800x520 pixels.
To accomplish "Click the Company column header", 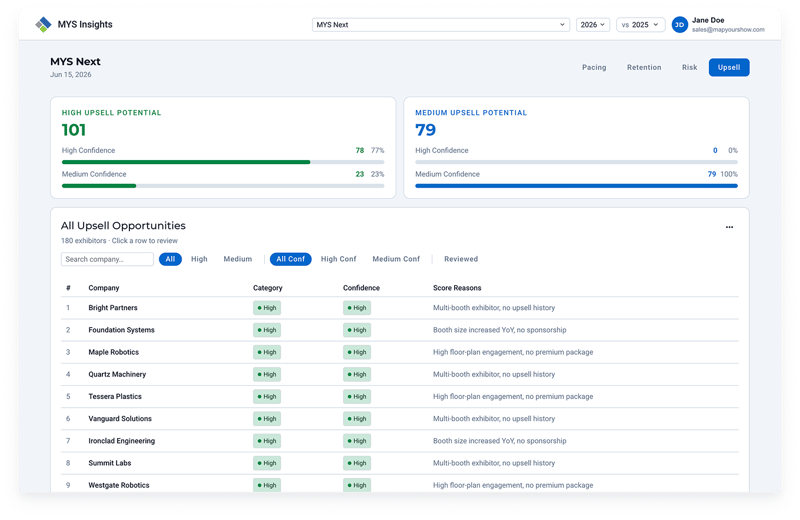I will click(104, 288).
